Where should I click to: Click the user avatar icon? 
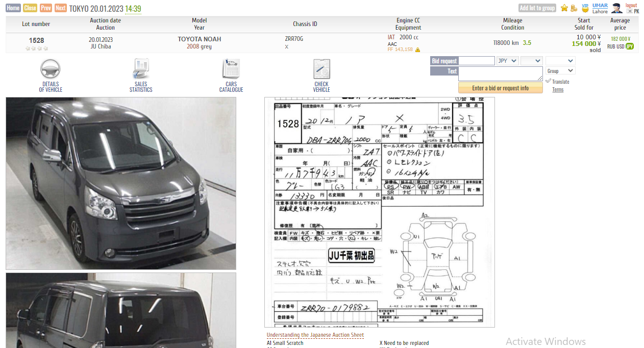616,8
